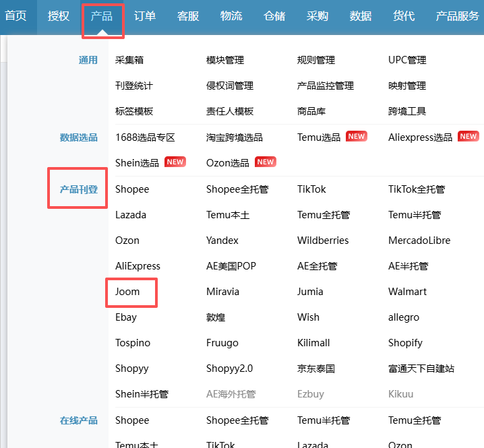Screen dimensions: 484x448
Task: Open the 物流 menu in top bar
Action: tap(231, 16)
